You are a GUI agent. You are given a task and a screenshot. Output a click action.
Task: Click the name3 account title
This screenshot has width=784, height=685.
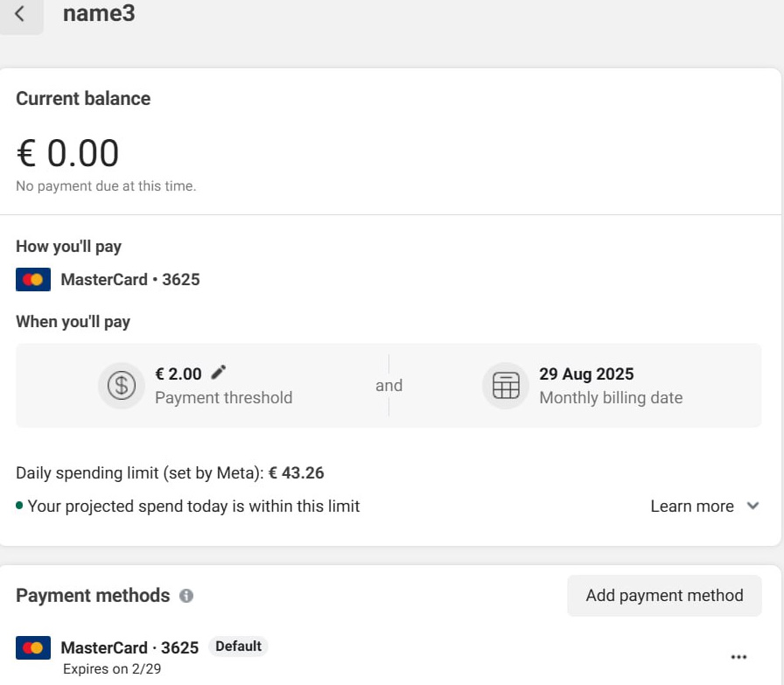tap(99, 14)
